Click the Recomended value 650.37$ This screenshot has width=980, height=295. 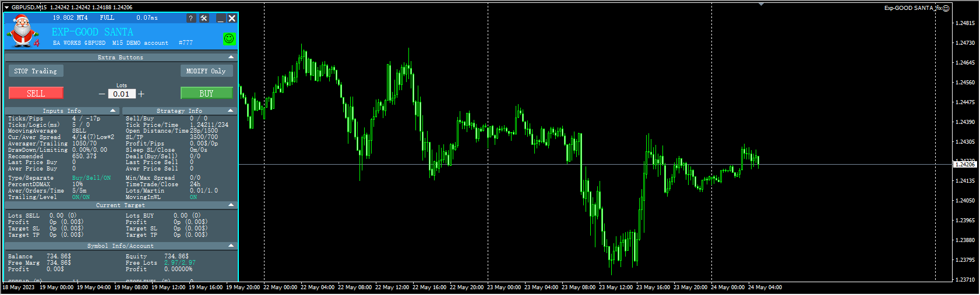pyautogui.click(x=84, y=157)
